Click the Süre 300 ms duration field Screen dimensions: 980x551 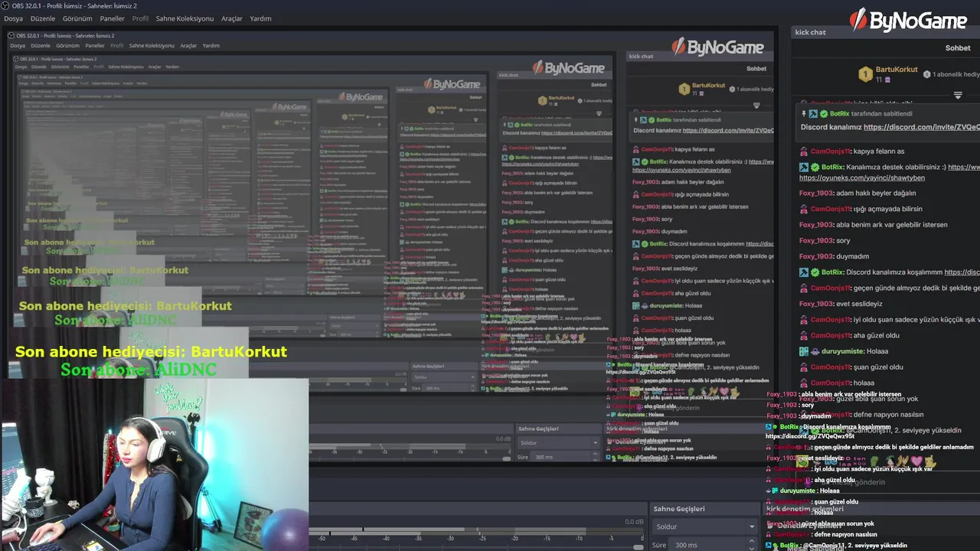[x=708, y=545]
